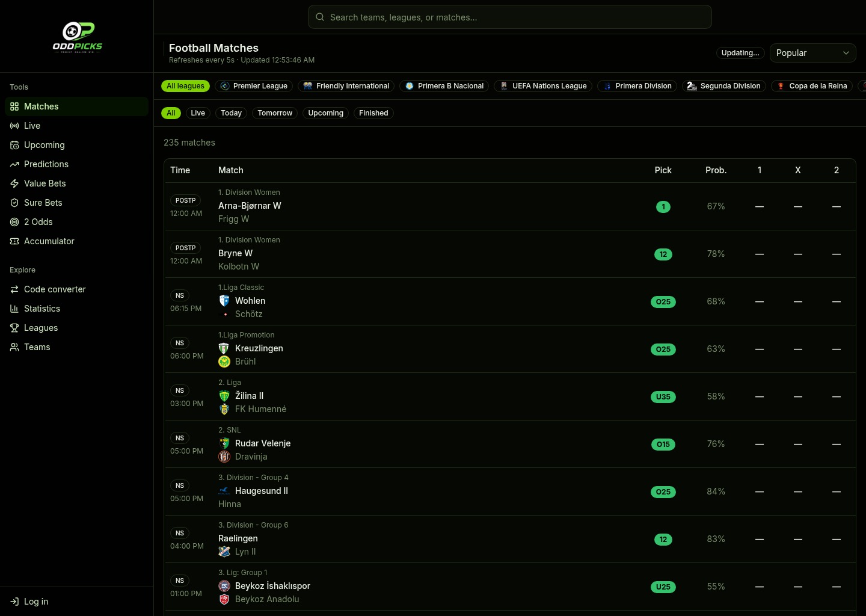Open Code converter in sidebar
This screenshot has height=616, width=866.
(76, 289)
